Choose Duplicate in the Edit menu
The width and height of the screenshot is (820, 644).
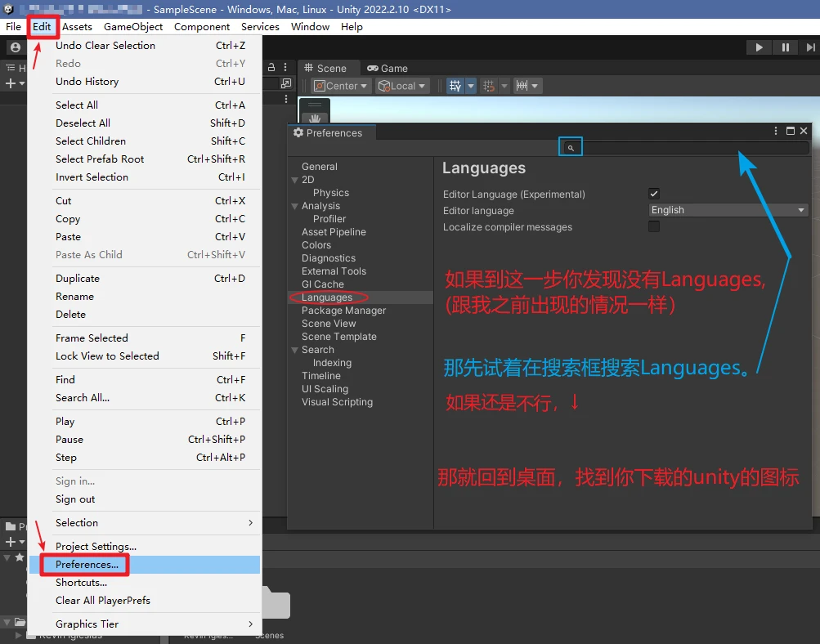[145, 279]
